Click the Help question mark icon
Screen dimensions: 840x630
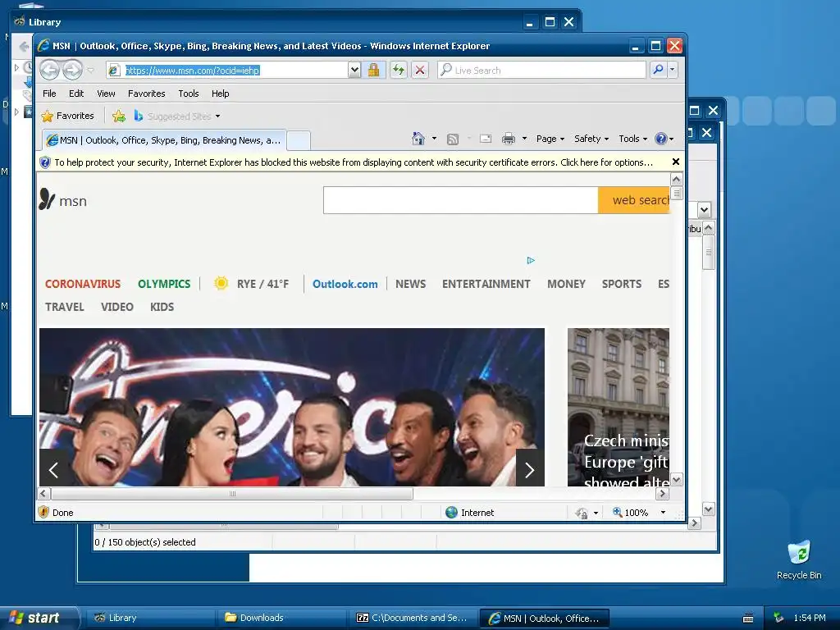click(x=661, y=139)
